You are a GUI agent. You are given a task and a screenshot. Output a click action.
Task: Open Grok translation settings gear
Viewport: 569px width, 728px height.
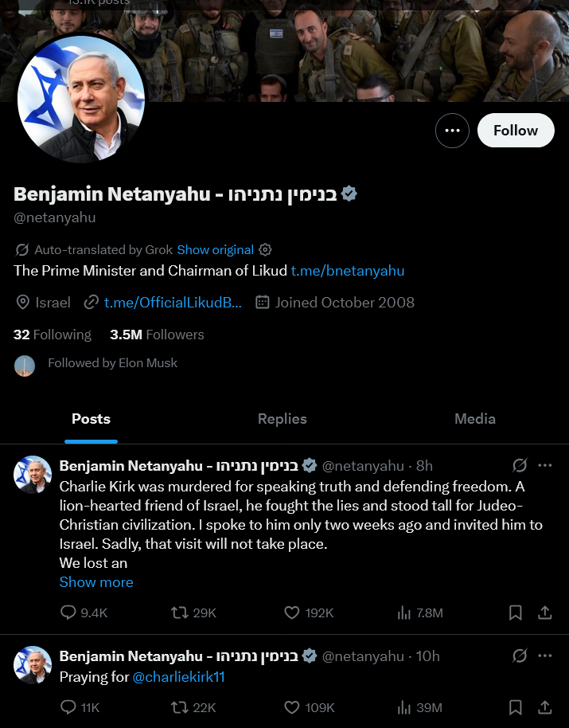[x=266, y=250]
